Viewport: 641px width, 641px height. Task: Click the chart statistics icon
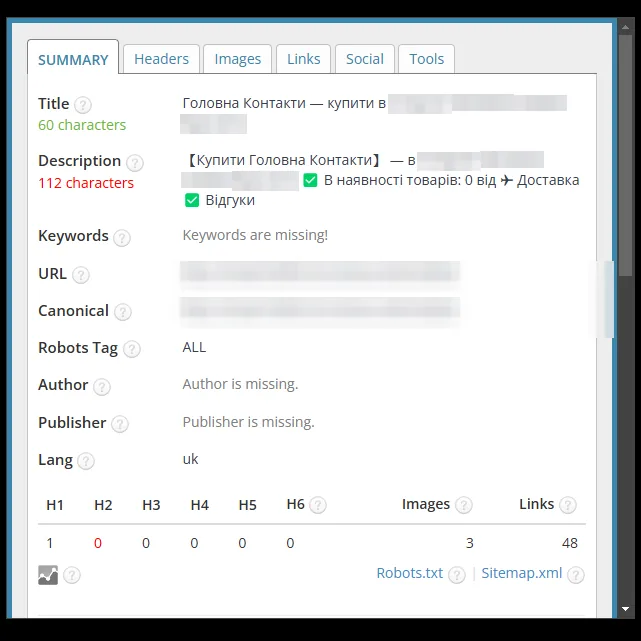(x=48, y=575)
